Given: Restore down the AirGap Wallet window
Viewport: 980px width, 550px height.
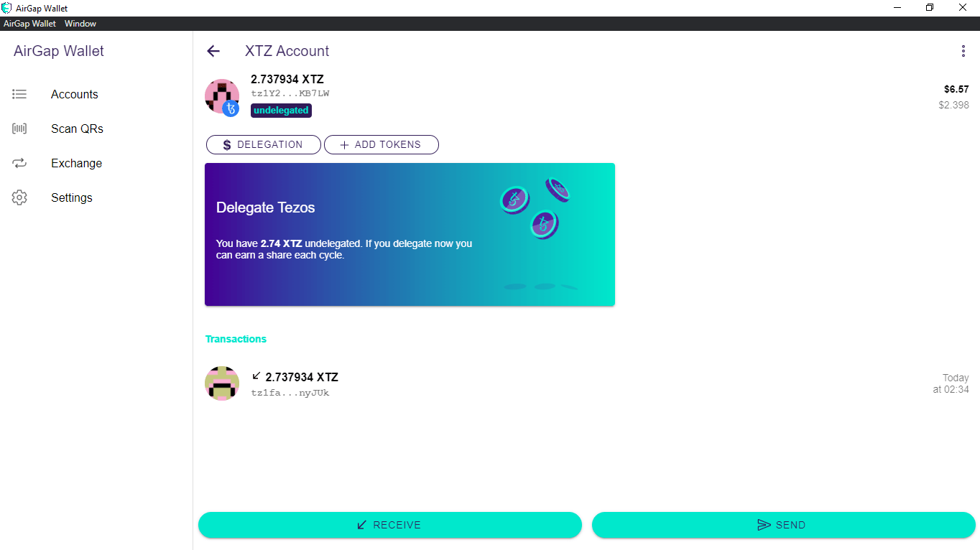Looking at the screenshot, I should [x=930, y=8].
